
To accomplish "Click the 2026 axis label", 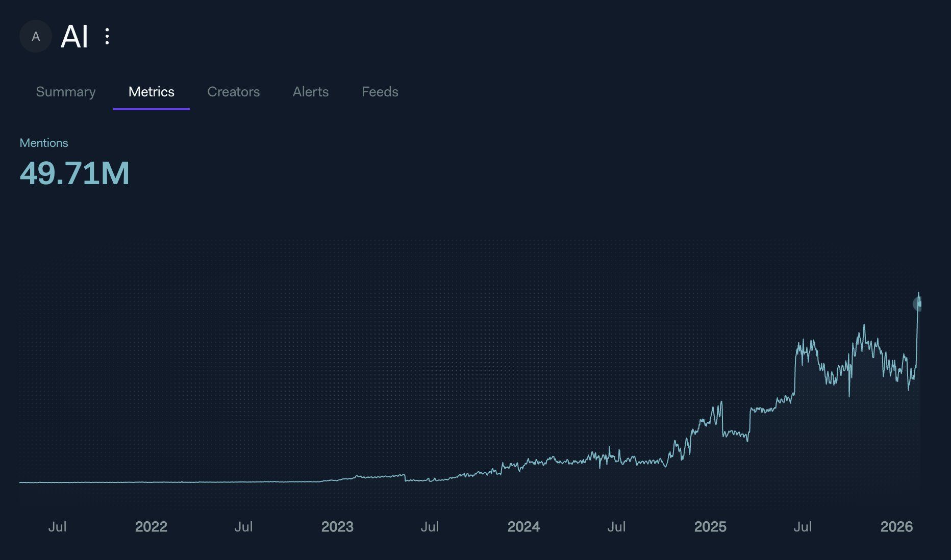I will tap(900, 527).
